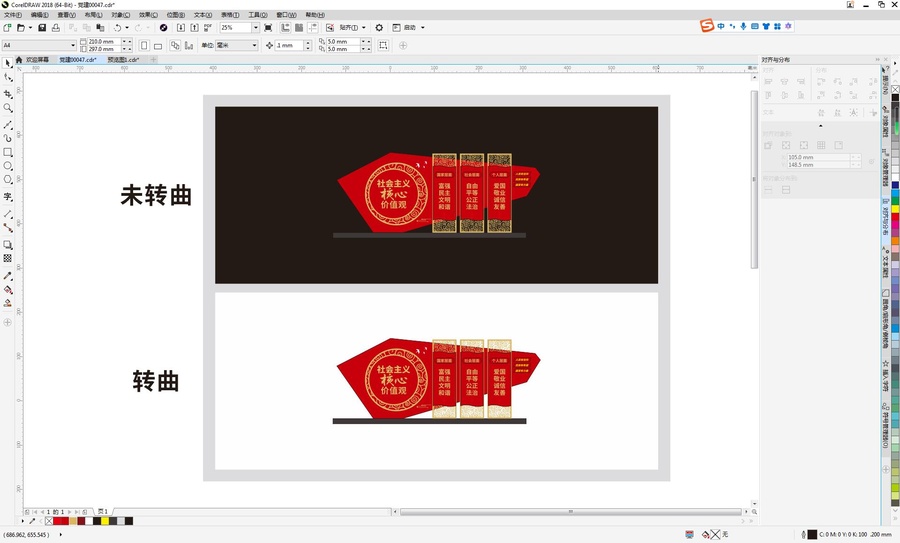Image resolution: width=900 pixels, height=543 pixels.
Task: Toggle all pages layout button
Action: coord(175,45)
